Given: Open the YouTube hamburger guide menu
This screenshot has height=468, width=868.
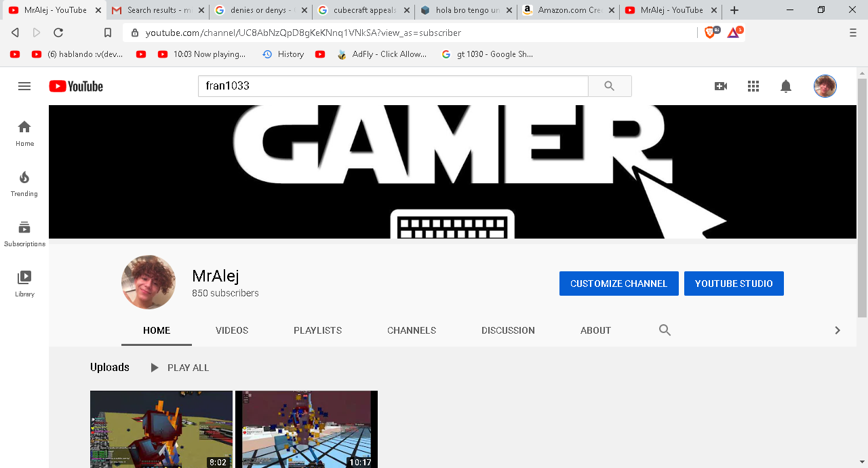Looking at the screenshot, I should tap(24, 86).
